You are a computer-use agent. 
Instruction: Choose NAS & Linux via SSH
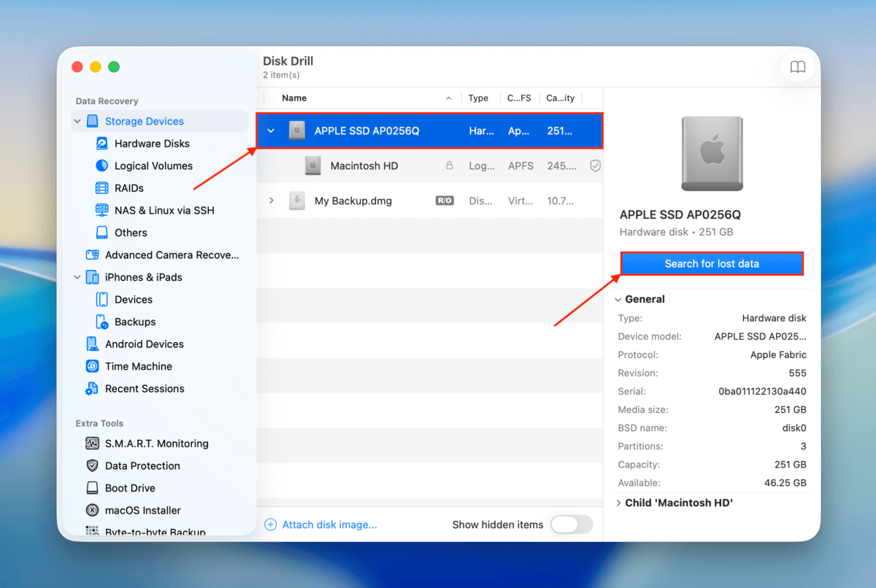point(164,210)
